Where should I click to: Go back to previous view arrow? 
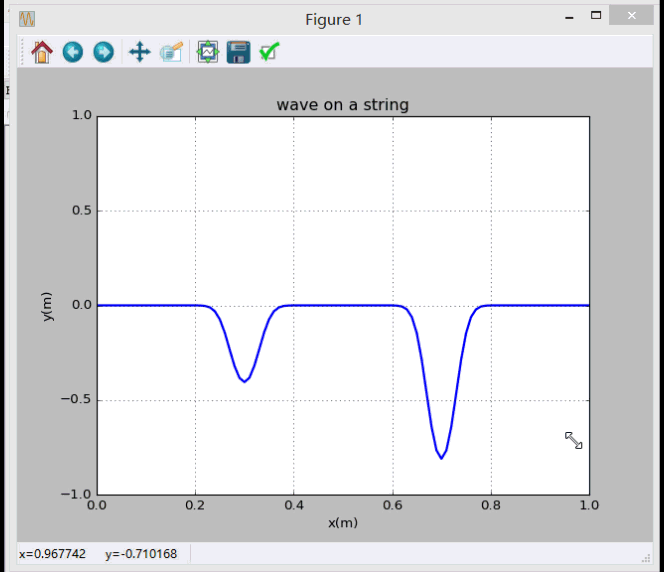click(x=73, y=52)
